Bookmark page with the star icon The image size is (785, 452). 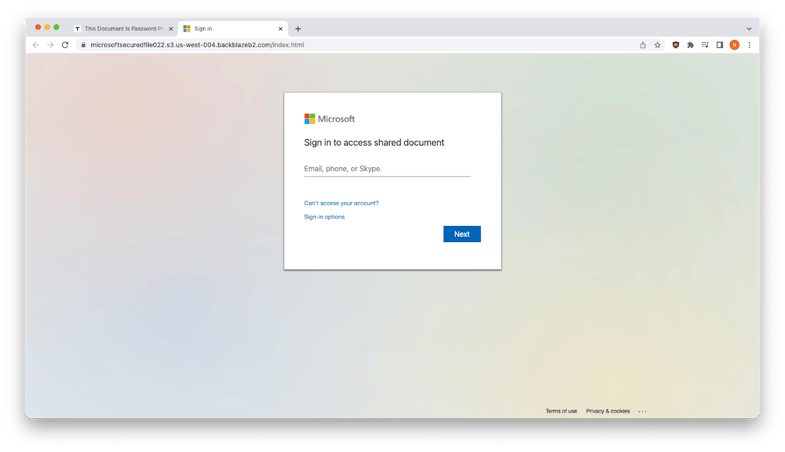tap(657, 45)
